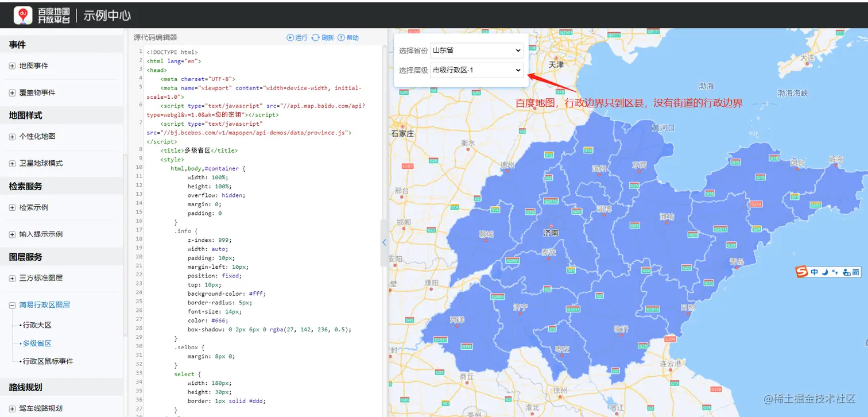Click the code line 'overflow: hidden;'
Viewport: 868px width, 417px height.
click(x=216, y=195)
